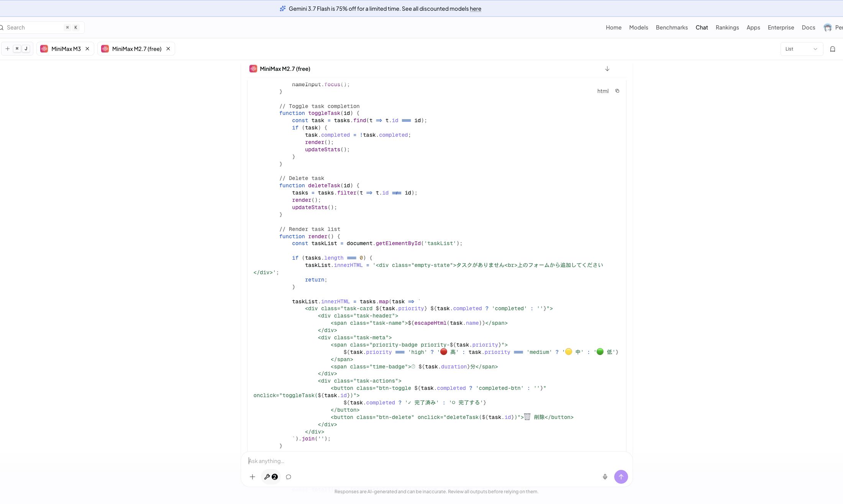Screen dimensions: 843x504
Task: Click the 'function toggleTask(id) {' line
Action: pyautogui.click(x=319, y=113)
